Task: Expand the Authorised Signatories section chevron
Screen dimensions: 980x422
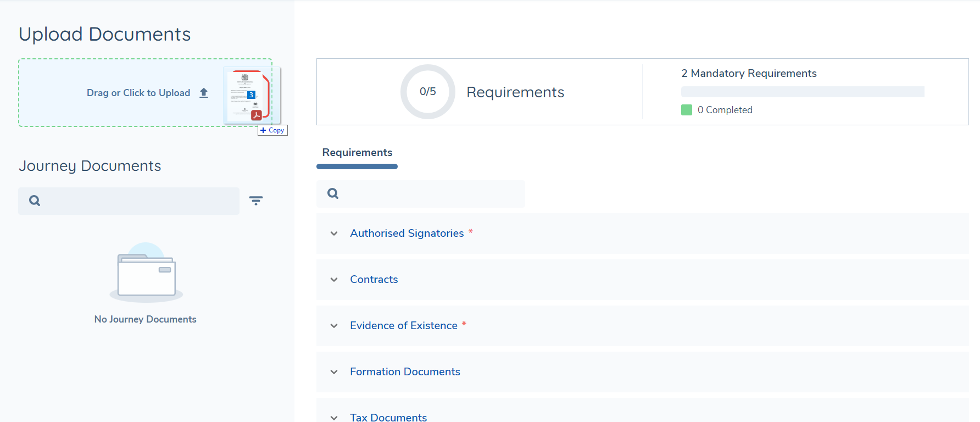Action: (334, 234)
